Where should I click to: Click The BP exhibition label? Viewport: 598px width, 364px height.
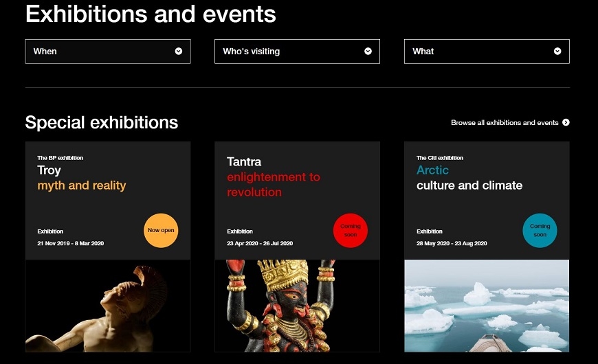(60, 158)
